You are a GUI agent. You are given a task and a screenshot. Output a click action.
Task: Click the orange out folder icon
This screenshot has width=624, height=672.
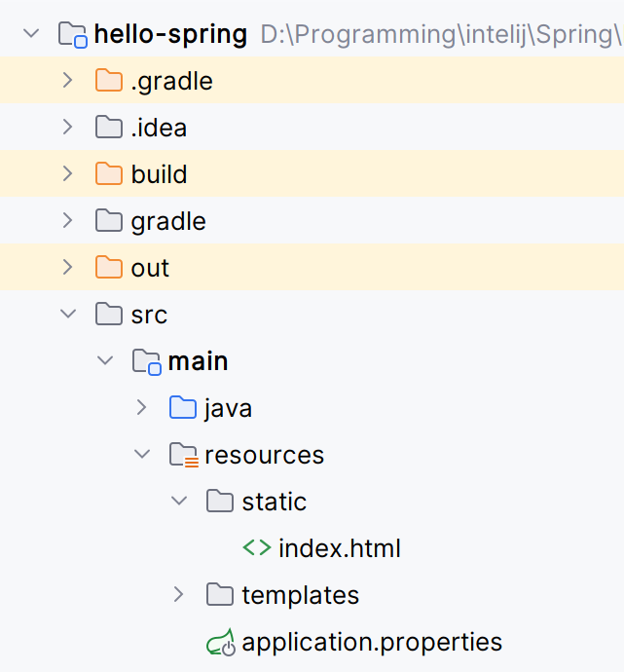[109, 268]
